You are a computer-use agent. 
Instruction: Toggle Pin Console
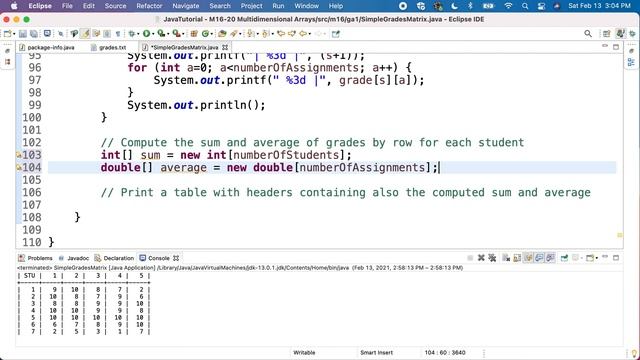[564, 258]
